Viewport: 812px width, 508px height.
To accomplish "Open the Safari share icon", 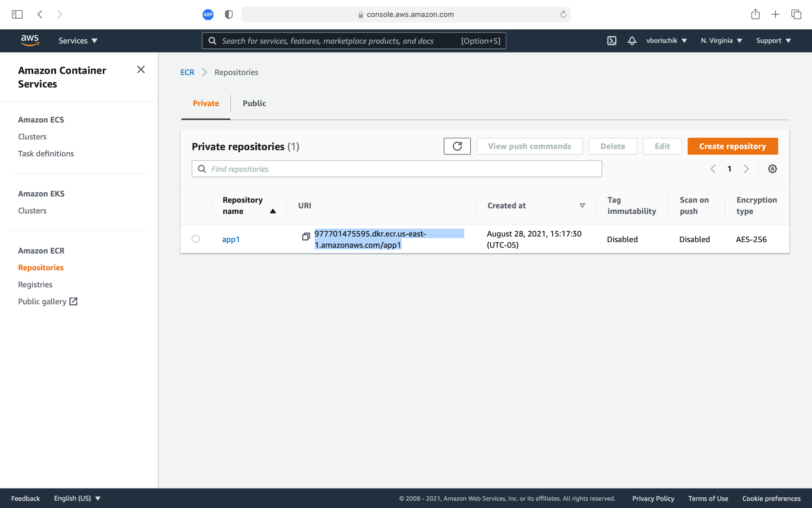I will click(755, 14).
